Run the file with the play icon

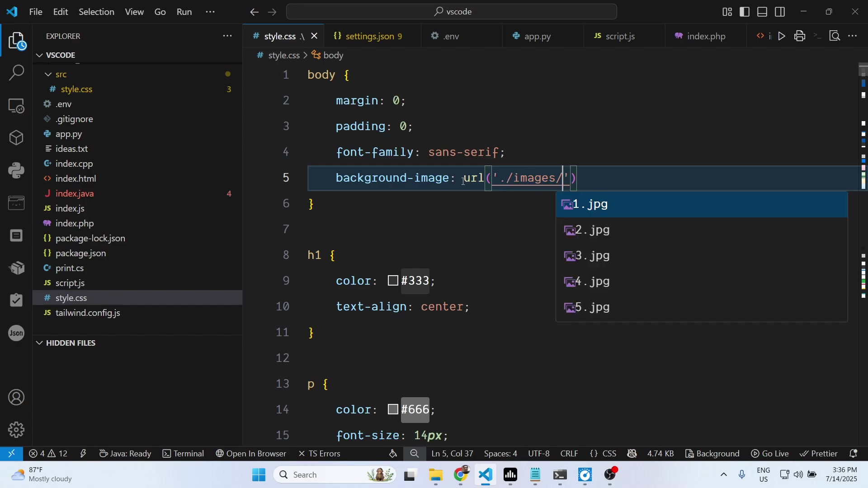click(782, 36)
